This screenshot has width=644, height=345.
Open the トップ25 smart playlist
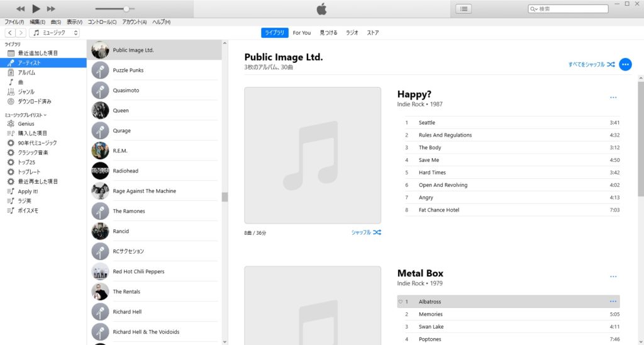[x=43, y=162]
